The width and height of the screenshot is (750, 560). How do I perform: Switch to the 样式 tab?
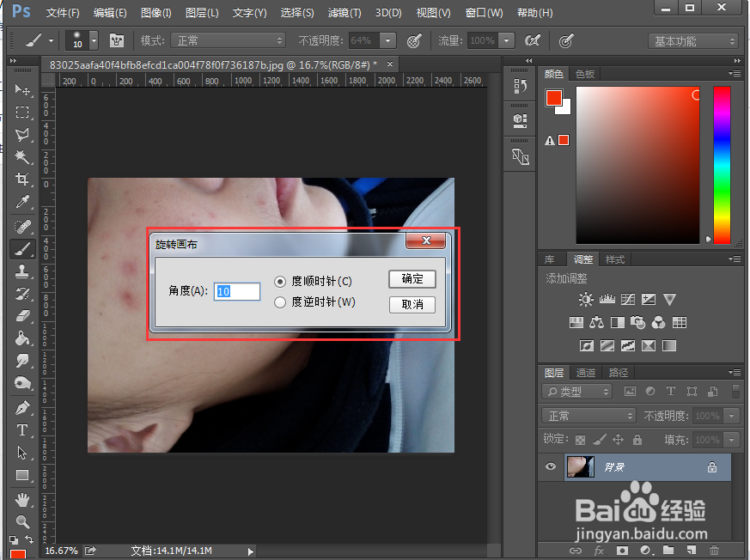pos(615,259)
